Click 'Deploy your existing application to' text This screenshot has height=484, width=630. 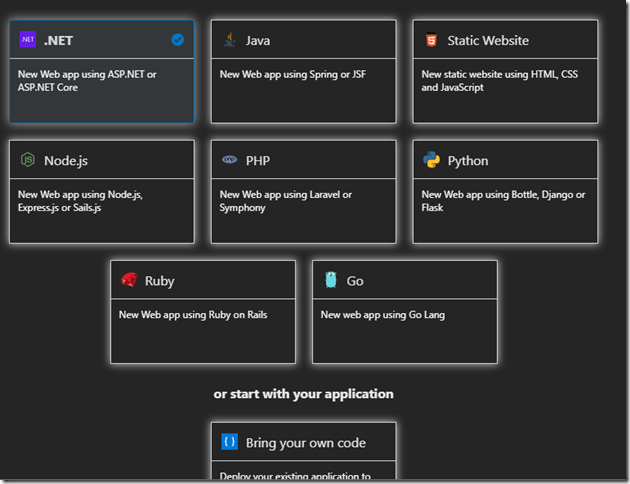click(x=295, y=476)
